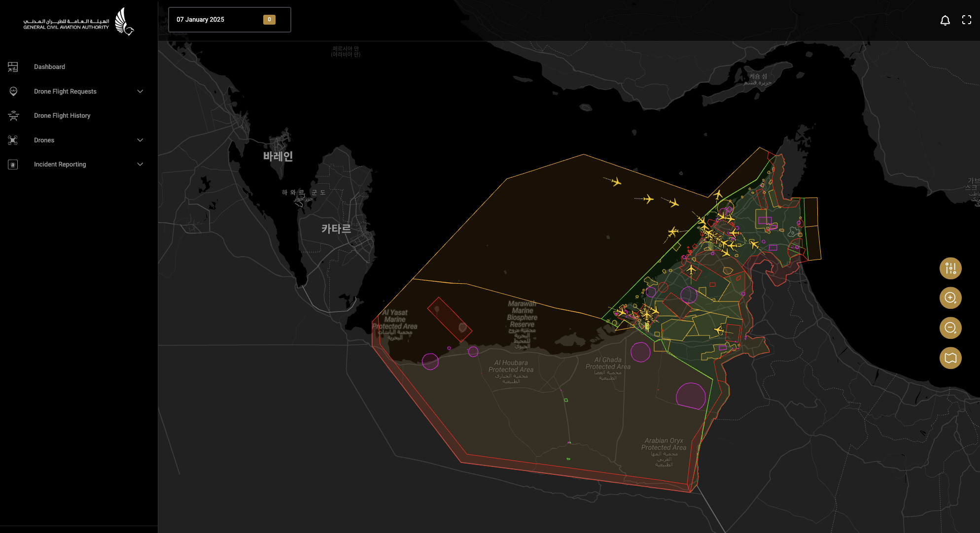This screenshot has height=533, width=980.
Task: Click the gold count badge showing 0
Action: click(269, 20)
